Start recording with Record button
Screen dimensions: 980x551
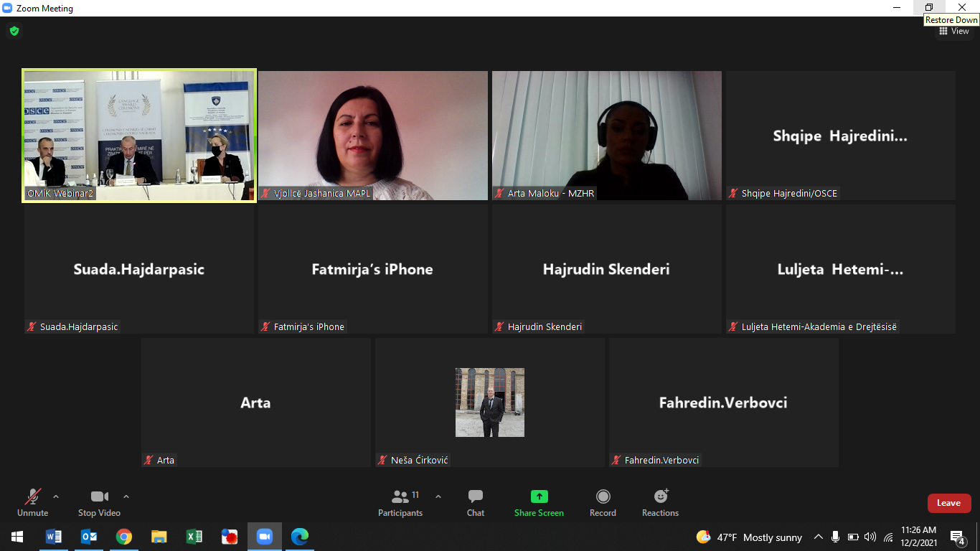pyautogui.click(x=603, y=502)
